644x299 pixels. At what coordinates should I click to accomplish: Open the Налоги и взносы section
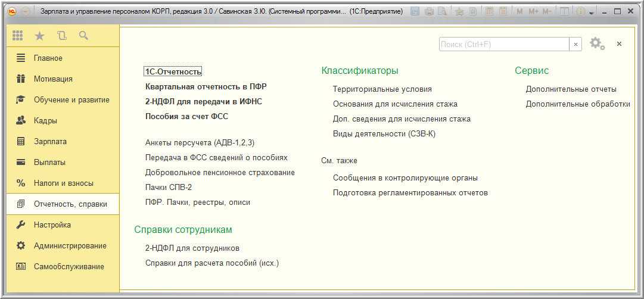pos(63,183)
